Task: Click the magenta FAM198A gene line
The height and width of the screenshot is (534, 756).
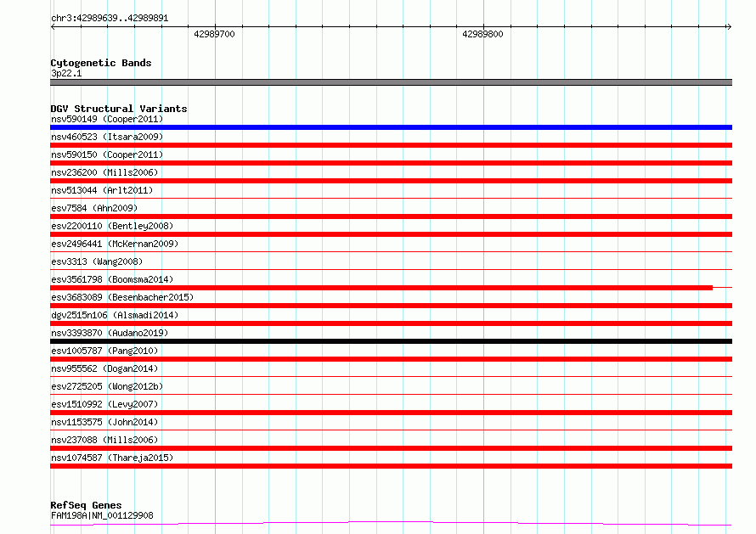Action: (x=391, y=524)
